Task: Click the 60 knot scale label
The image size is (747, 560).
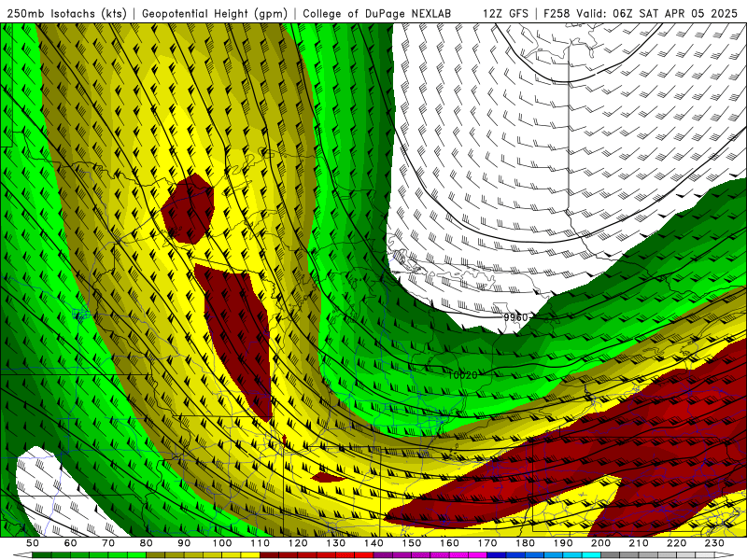Action: 70,543
